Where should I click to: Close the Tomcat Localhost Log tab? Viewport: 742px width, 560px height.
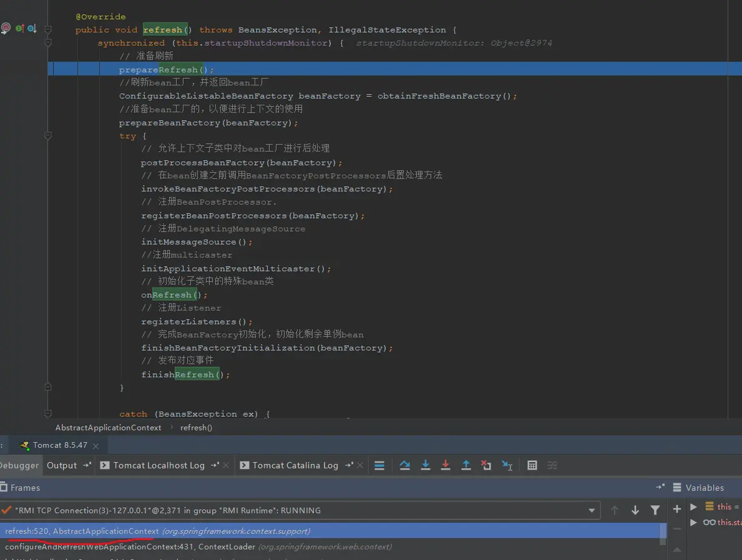[x=226, y=465]
